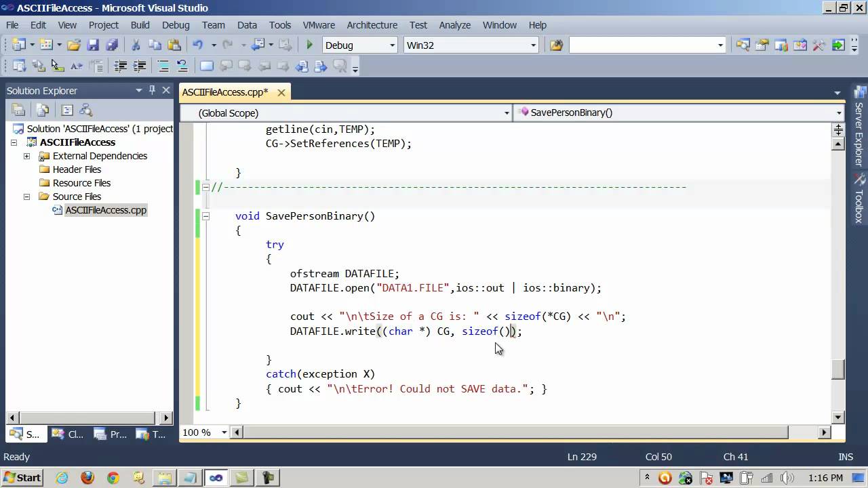Click the Navigate Backward icon
868x488 pixels.
(x=258, y=45)
